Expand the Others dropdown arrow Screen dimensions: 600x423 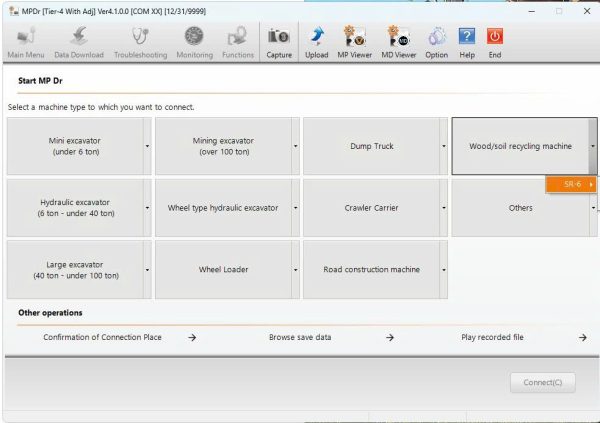[593, 208]
